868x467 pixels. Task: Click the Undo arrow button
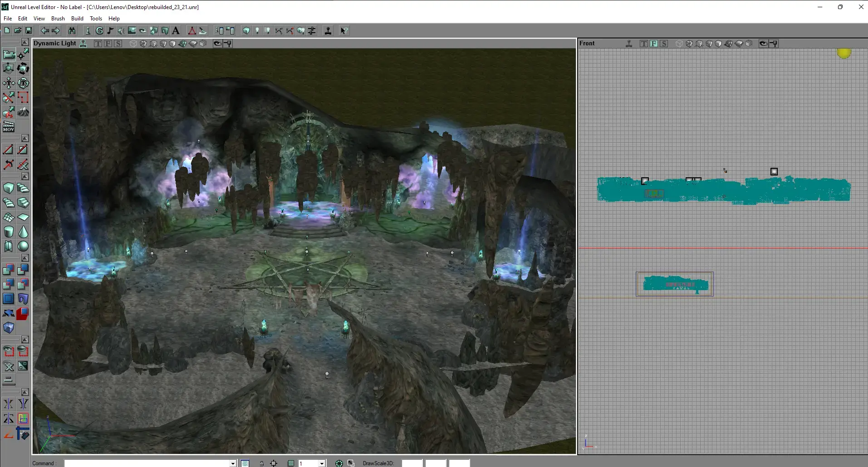[x=44, y=31]
